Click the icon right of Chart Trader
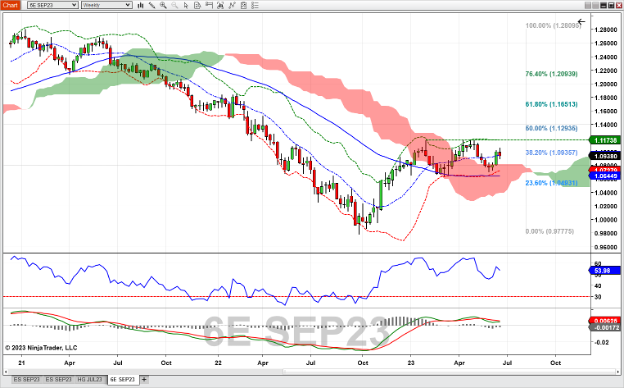624x388 pixels. [220, 5]
